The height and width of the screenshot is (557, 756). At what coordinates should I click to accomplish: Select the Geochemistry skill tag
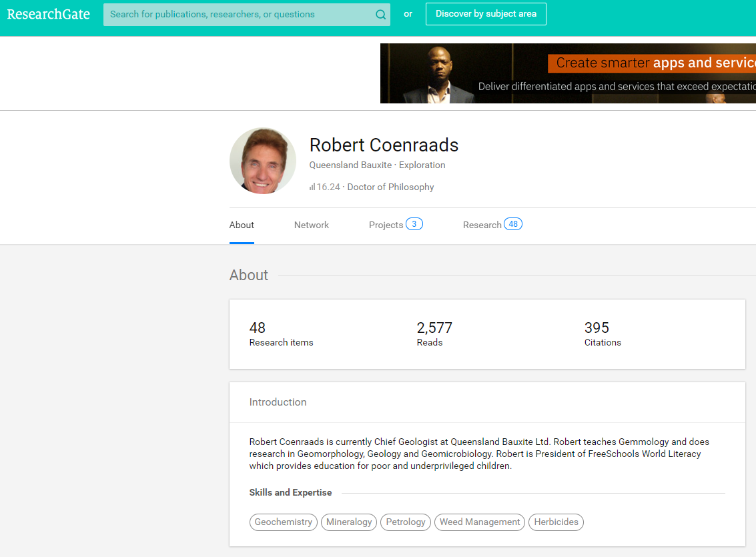[x=284, y=522]
